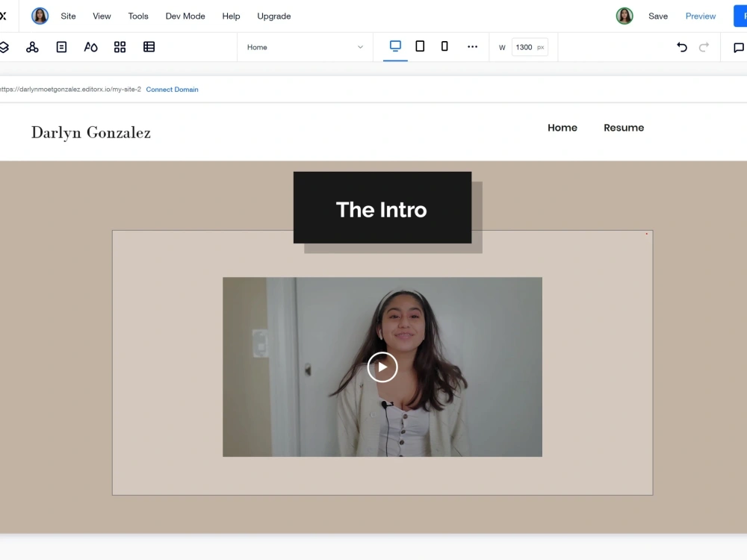747x560 pixels.
Task: Click the Preview button
Action: click(701, 16)
